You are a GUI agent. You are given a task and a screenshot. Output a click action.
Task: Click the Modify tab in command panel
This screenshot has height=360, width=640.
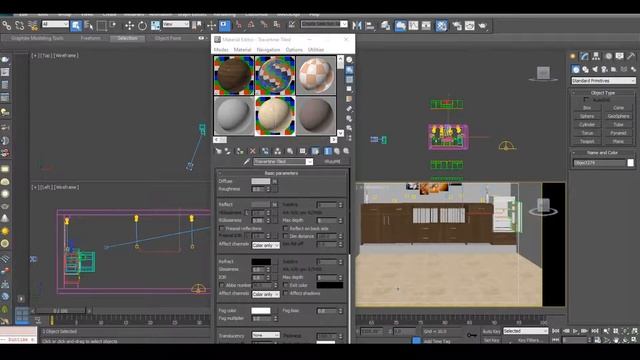[584, 56]
